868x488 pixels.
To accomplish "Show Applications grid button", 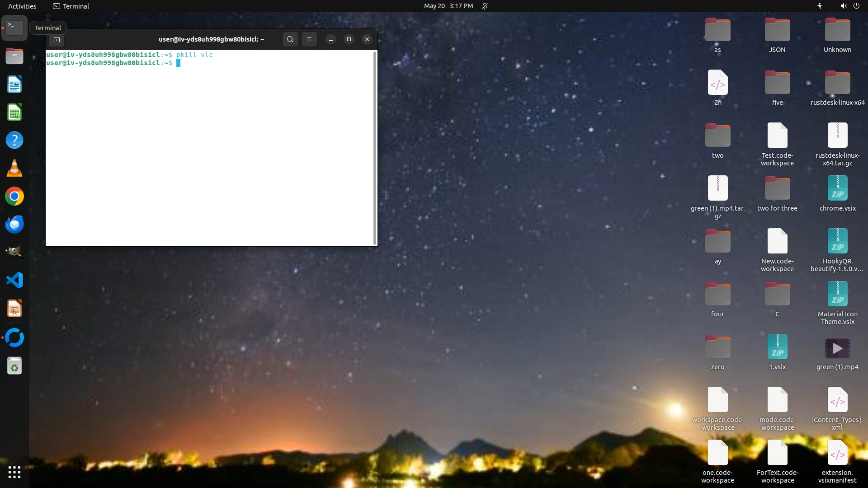I will tap(14, 472).
